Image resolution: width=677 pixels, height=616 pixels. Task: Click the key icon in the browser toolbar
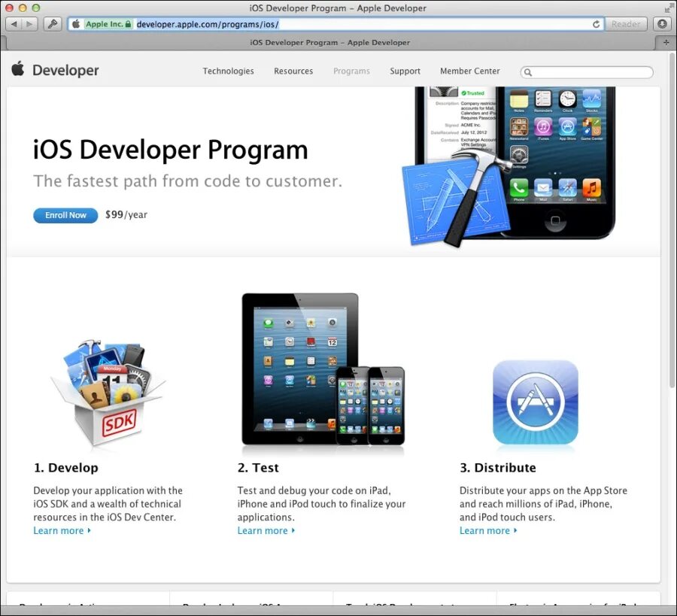tap(51, 23)
